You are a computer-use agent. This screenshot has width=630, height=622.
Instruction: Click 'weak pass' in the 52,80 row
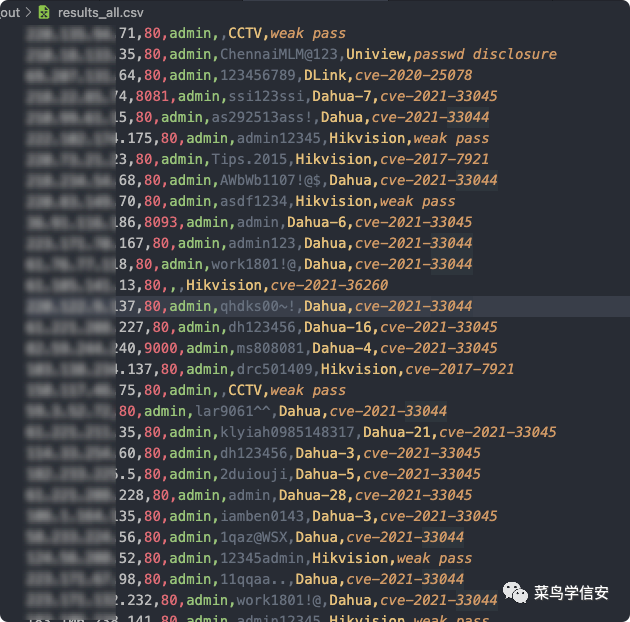tap(434, 558)
